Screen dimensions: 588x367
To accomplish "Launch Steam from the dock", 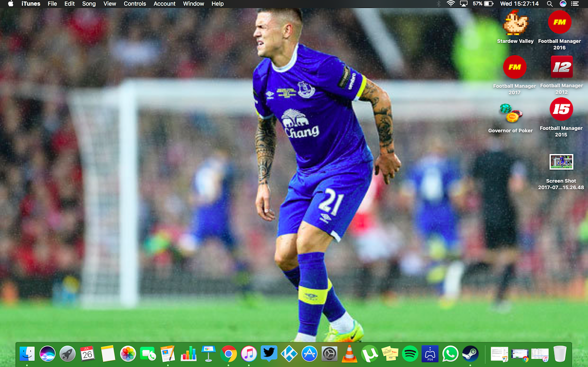I will point(470,354).
